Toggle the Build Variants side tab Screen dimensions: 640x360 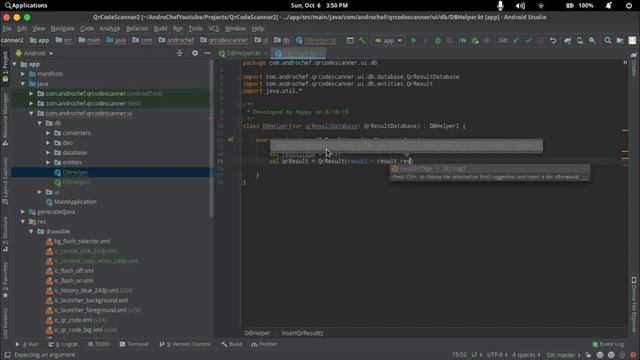pyautogui.click(x=5, y=323)
